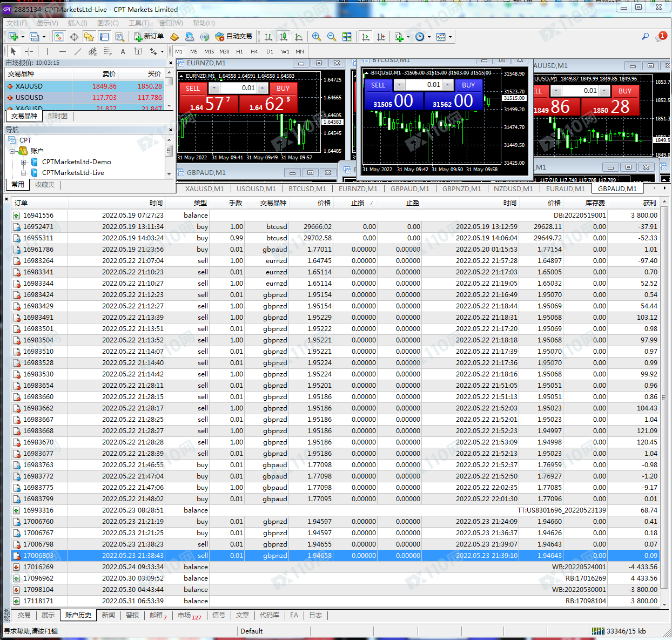Open the 图表(C) menu
Screen dimensions: 672x640
(107, 23)
